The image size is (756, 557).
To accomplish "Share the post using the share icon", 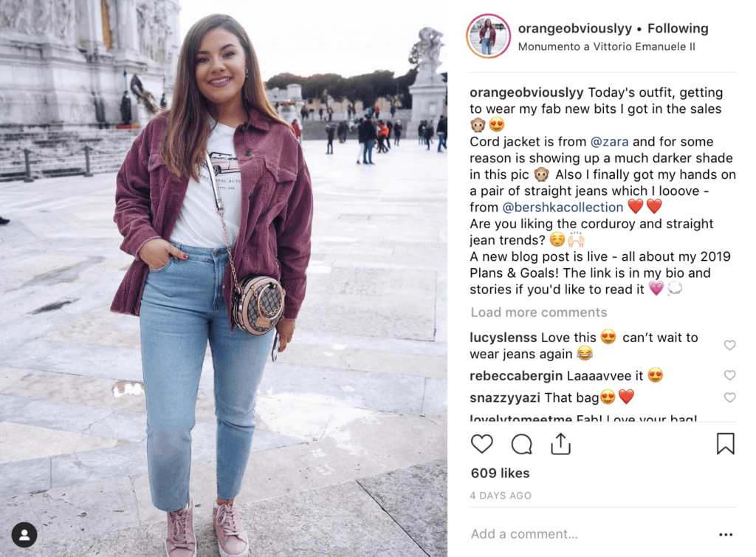I will pos(560,444).
